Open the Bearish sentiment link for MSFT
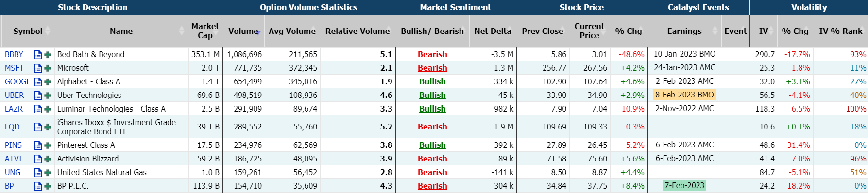Screen dimensions: 868x193 click(432, 68)
